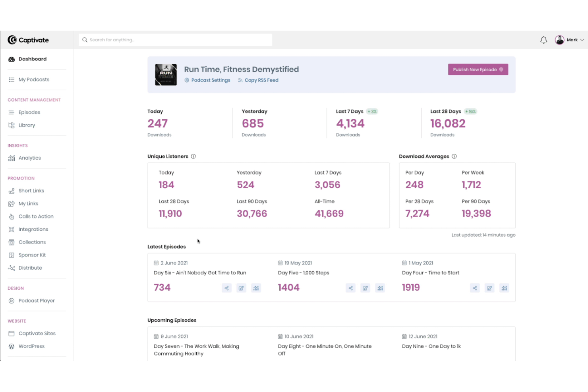Click the info icon beside Download Averages

(454, 156)
